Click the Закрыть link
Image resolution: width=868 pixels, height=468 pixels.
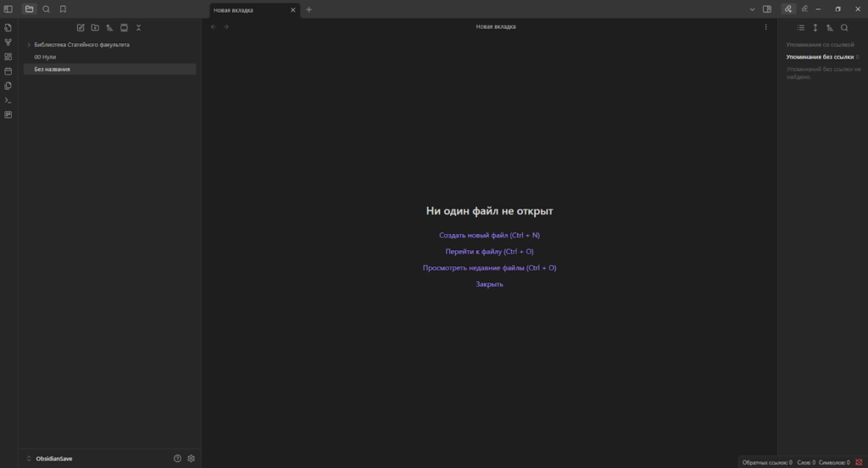point(489,284)
